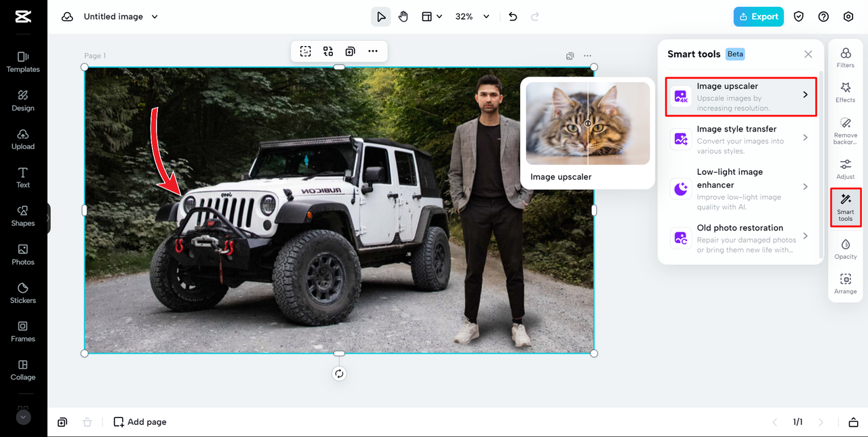
Task: Open the Collage panel
Action: (23, 371)
